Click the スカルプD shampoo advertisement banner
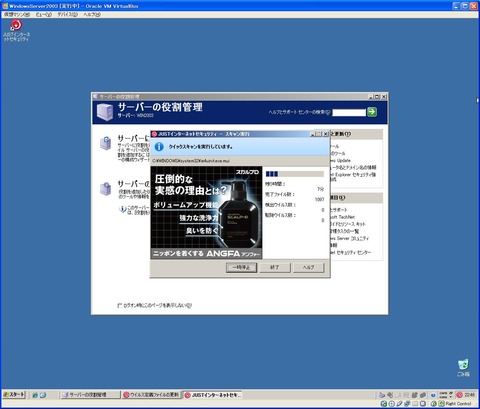 tap(206, 213)
